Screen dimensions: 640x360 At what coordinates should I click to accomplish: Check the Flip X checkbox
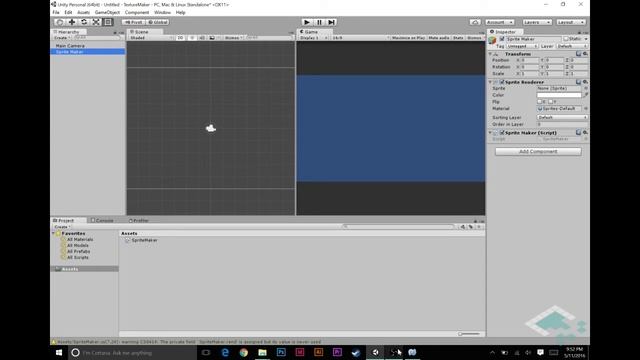click(x=539, y=102)
